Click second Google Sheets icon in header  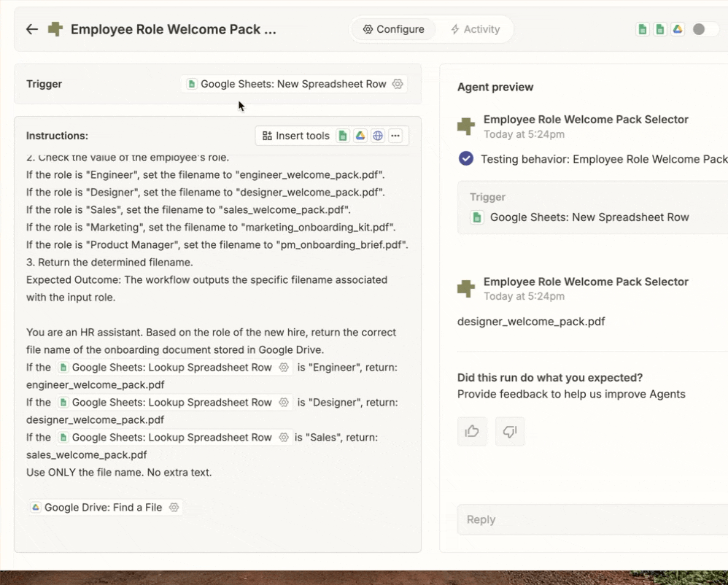[659, 29]
